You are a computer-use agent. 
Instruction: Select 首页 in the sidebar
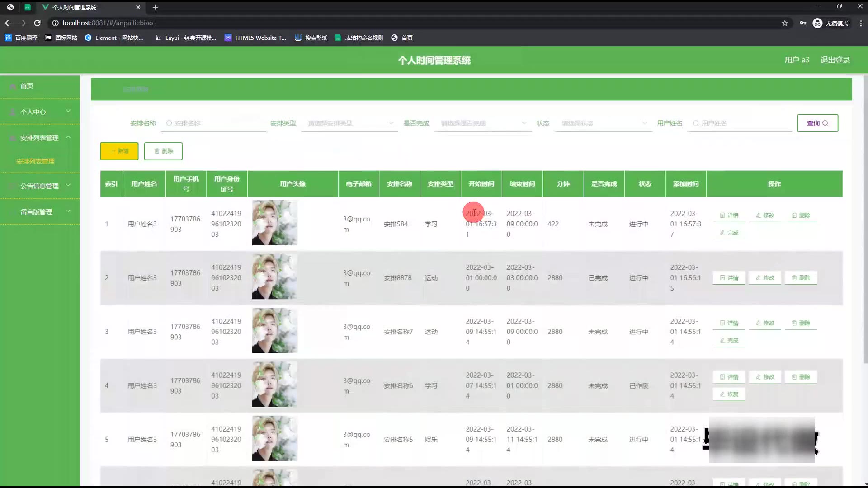(x=27, y=86)
